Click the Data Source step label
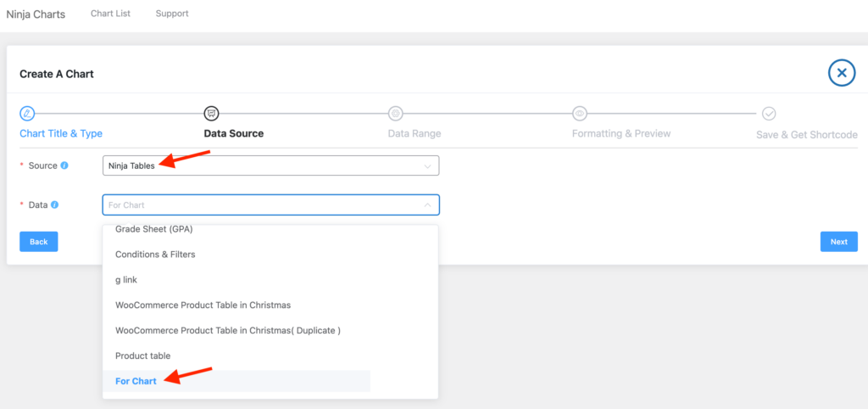This screenshot has height=409, width=868. (234, 133)
